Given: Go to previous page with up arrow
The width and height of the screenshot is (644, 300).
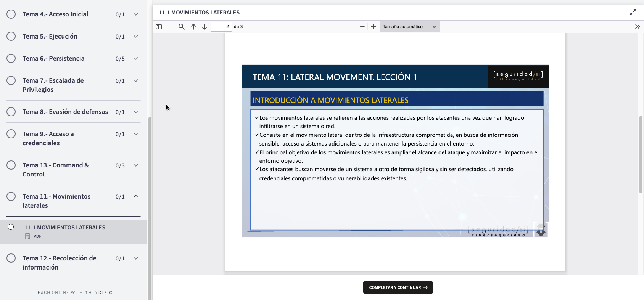Looking at the screenshot, I should click(193, 27).
